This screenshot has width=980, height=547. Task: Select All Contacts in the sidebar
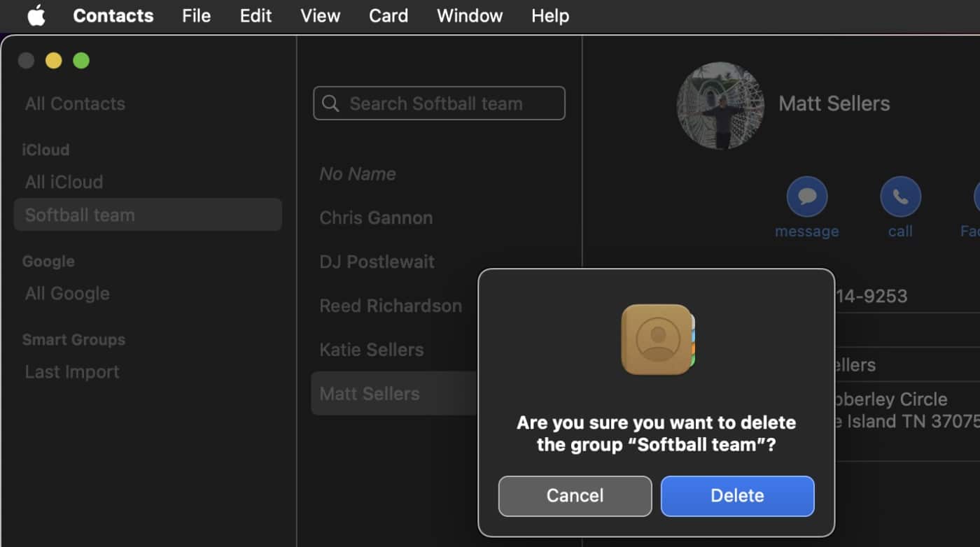[x=75, y=104]
